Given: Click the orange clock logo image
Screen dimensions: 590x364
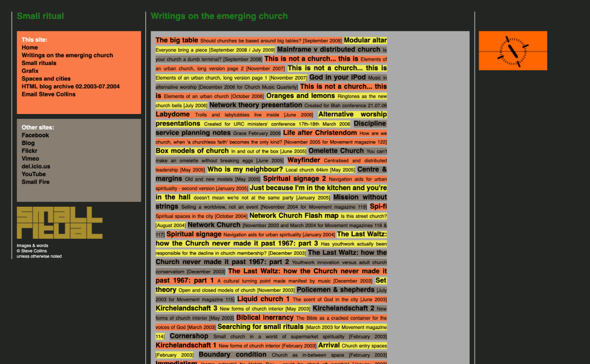Looking at the screenshot, I should (x=512, y=51).
